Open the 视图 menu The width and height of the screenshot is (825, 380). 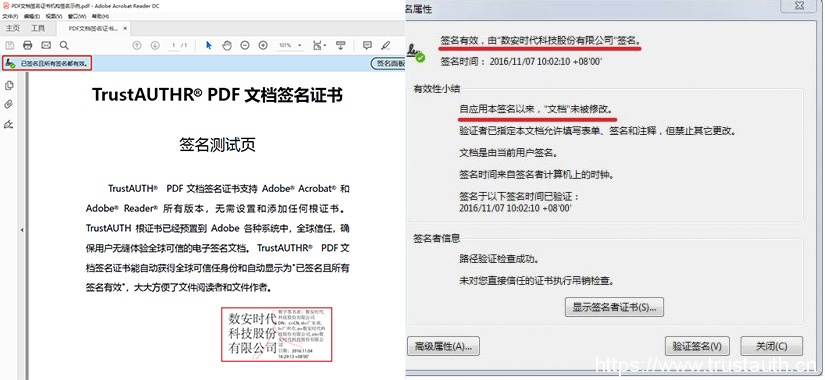(54, 16)
